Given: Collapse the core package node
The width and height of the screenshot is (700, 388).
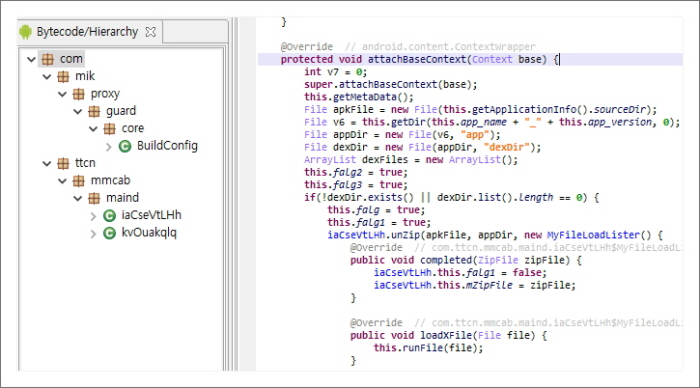Looking at the screenshot, I should click(x=93, y=129).
